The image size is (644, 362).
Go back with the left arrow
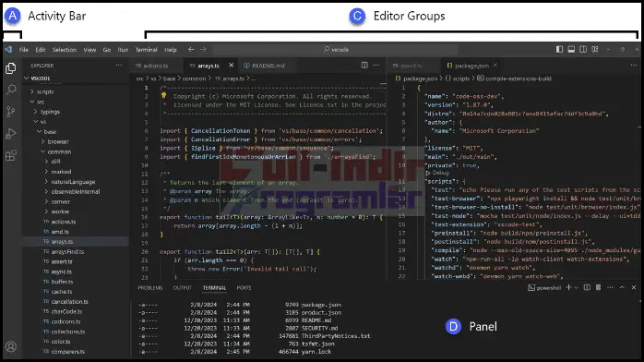pos(191,49)
